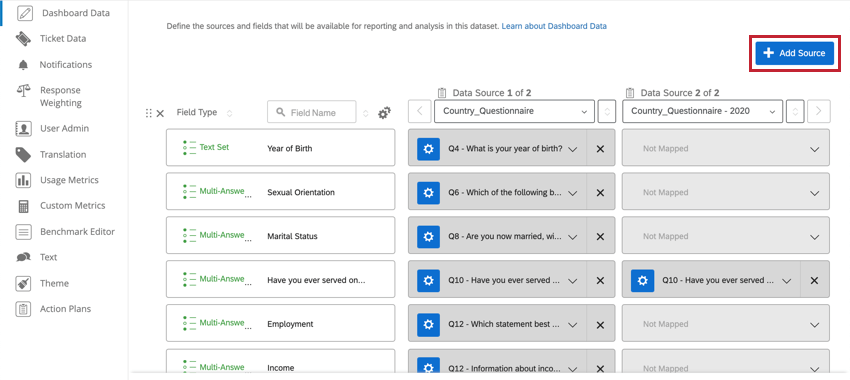Open Benchmark Editor
The height and width of the screenshot is (380, 850).
[77, 231]
